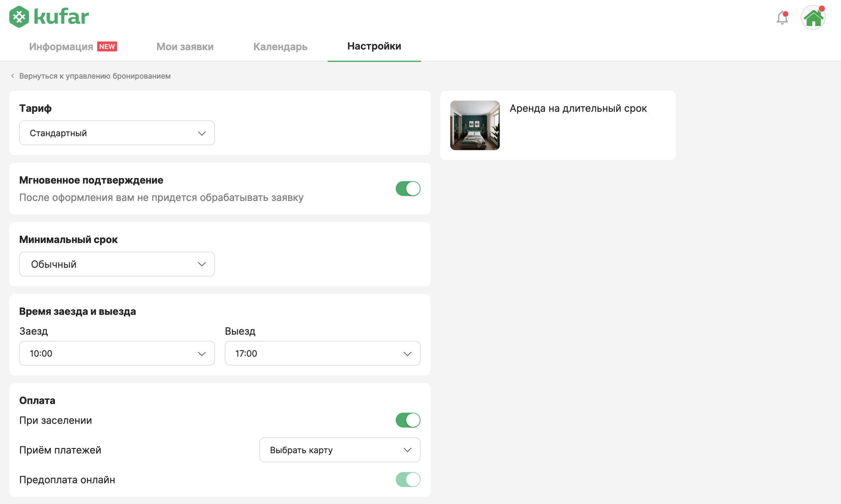Click the Тариф section heading
The width and height of the screenshot is (841, 504).
35,108
